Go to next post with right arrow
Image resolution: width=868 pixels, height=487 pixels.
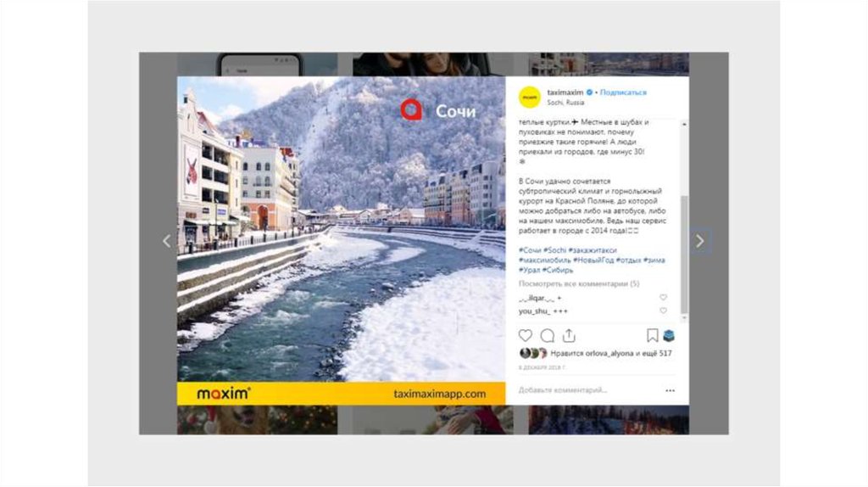(x=700, y=241)
